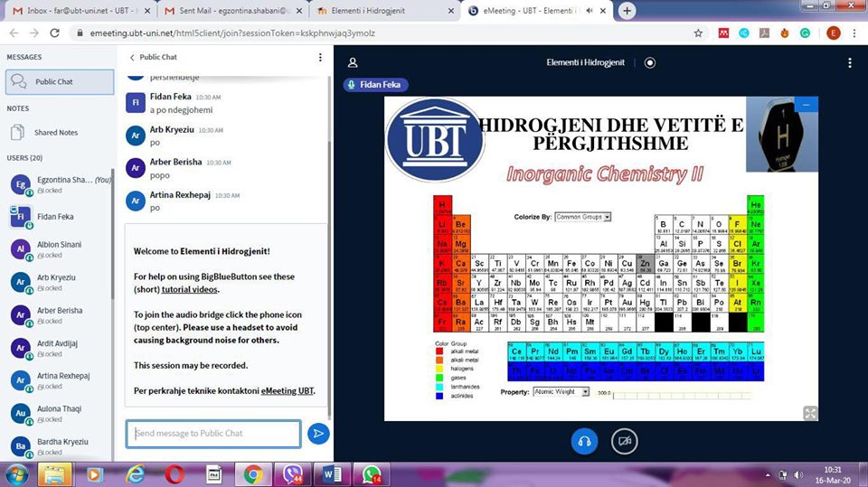This screenshot has height=487, width=868.
Task: Open the Shared Notes panel
Action: (56, 133)
